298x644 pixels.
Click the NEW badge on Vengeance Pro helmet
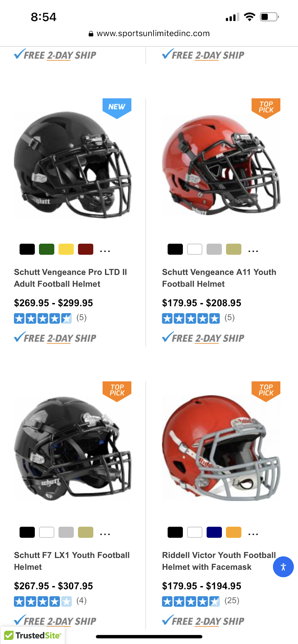(x=117, y=108)
